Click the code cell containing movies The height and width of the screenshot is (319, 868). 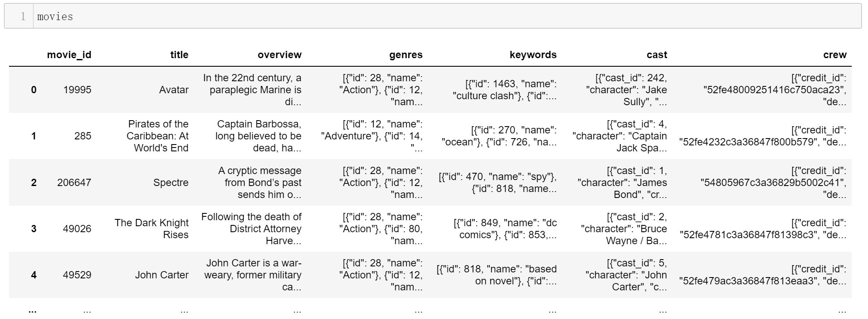433,16
